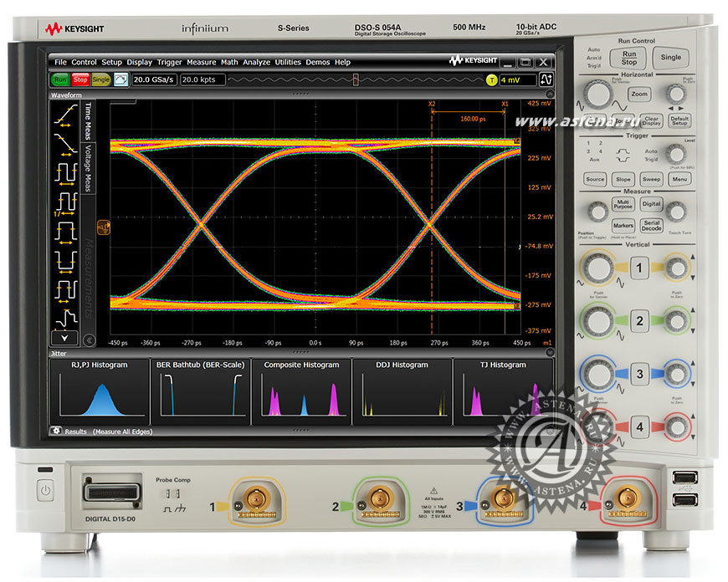This screenshot has width=728, height=582.
Task: Click the trigger edge icon after 4 mV
Action: [x=546, y=79]
